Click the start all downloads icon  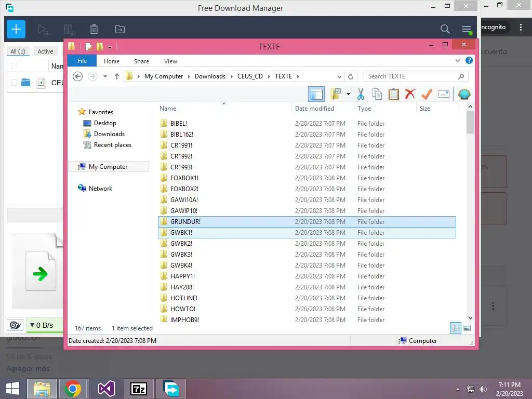[x=43, y=30]
